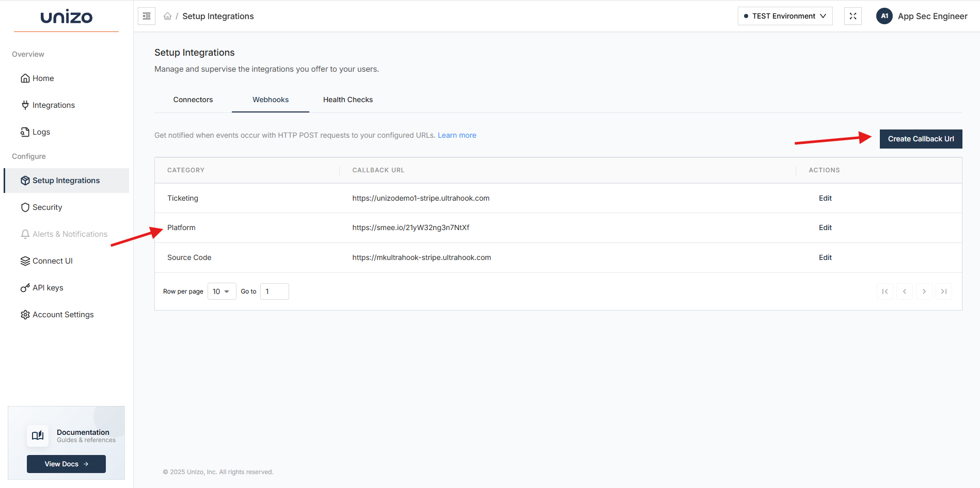Open the TEST Environment dropdown
The image size is (980, 488).
point(785,16)
